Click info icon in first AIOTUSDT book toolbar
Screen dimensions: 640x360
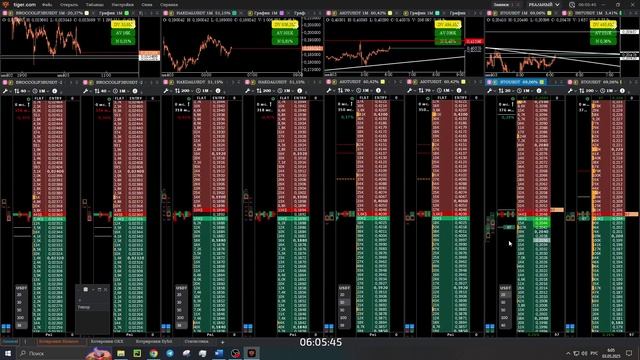tap(378, 91)
